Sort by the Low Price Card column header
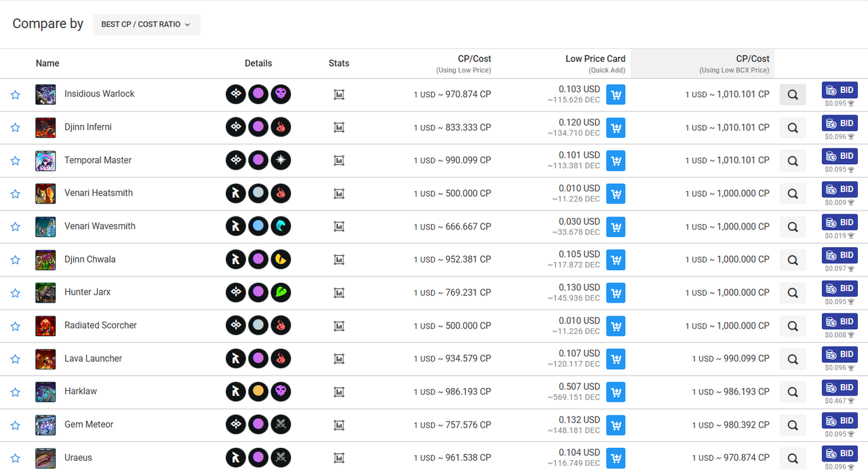 (x=595, y=59)
